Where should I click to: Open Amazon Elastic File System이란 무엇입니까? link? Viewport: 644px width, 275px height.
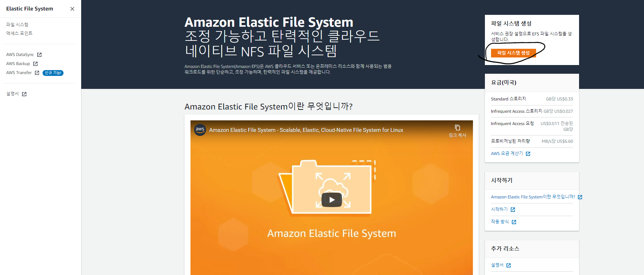(533, 197)
